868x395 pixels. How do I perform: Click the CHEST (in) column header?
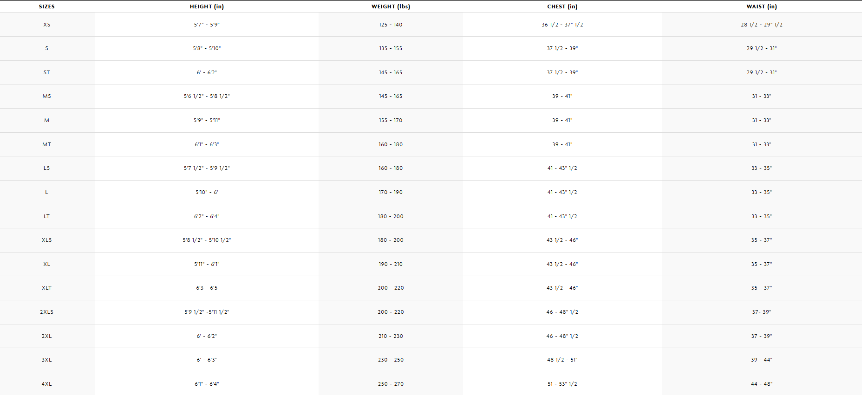tap(562, 6)
